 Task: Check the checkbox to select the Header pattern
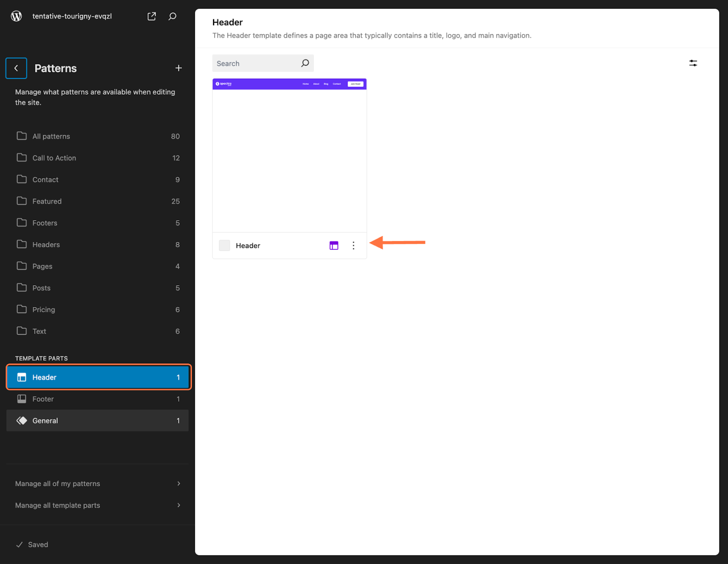[x=224, y=245]
